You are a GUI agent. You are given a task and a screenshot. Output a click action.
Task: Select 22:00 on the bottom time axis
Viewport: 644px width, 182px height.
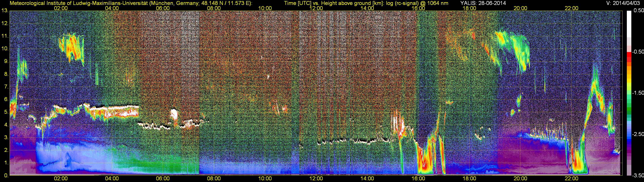click(571, 179)
